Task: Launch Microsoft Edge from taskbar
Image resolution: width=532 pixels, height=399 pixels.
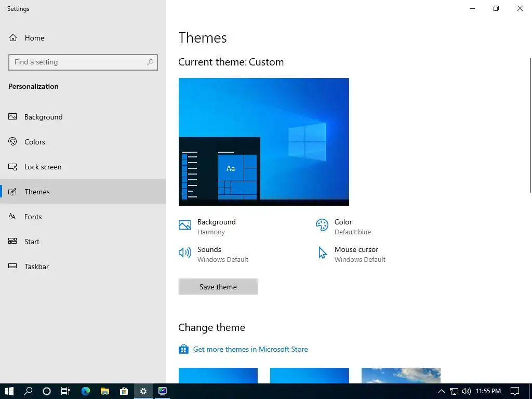Action: coord(86,391)
